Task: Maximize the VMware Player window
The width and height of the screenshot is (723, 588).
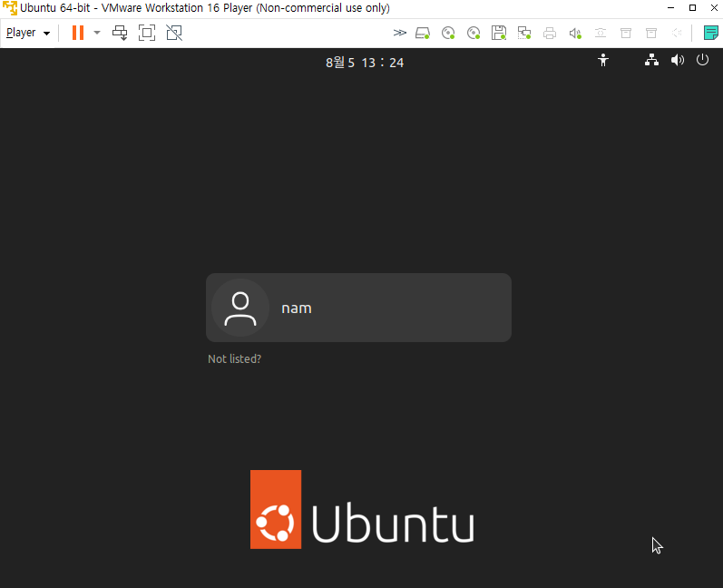Action: 692,8
